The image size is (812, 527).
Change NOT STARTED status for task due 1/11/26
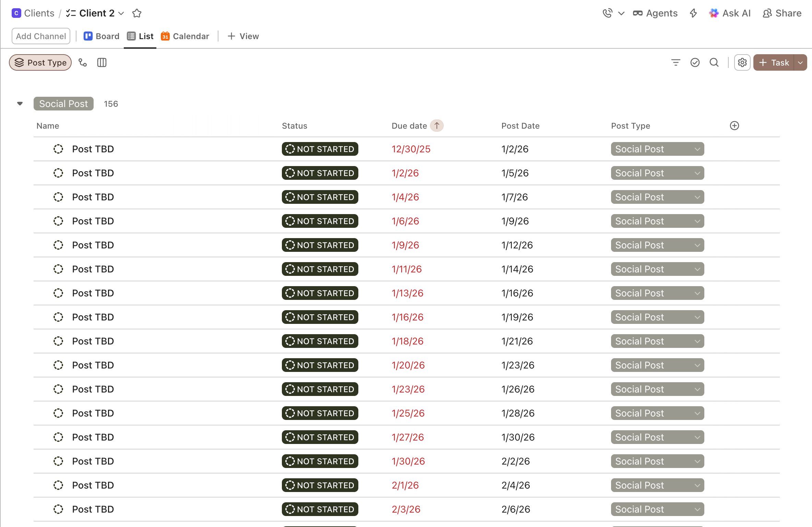(x=320, y=269)
